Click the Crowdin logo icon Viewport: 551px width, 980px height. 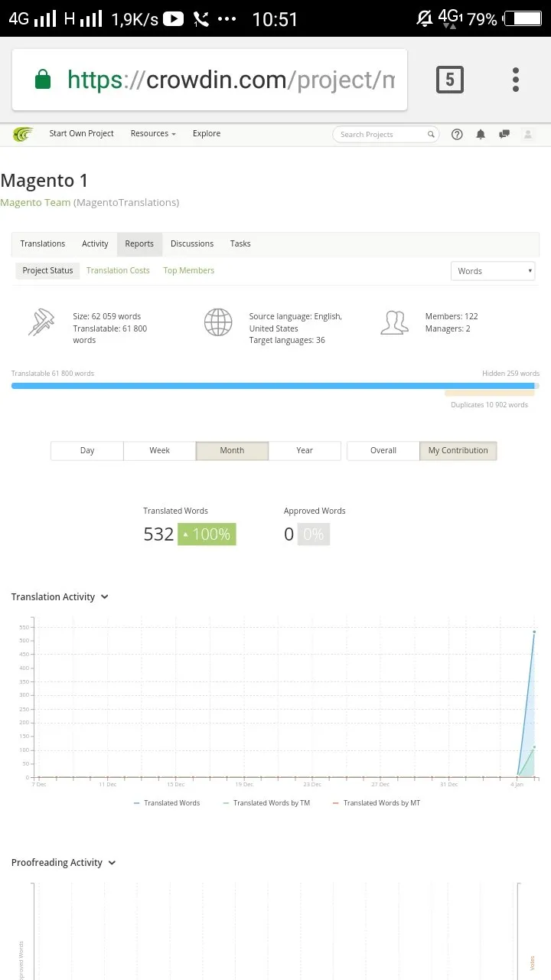point(23,134)
